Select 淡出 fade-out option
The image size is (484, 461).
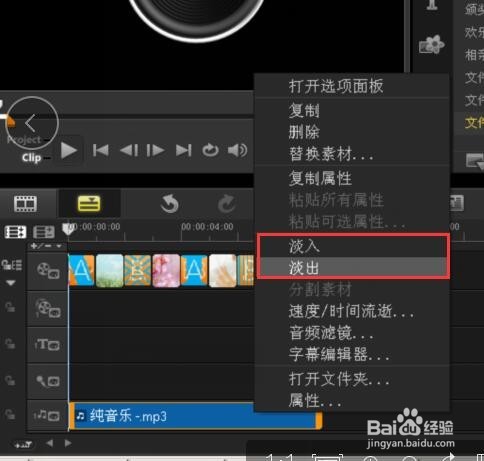point(353,267)
